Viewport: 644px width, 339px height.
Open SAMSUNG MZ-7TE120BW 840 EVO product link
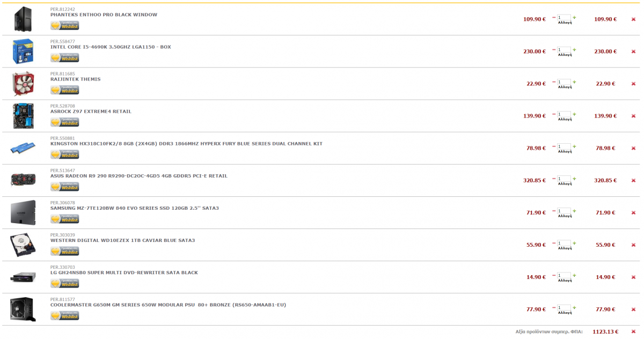click(135, 208)
